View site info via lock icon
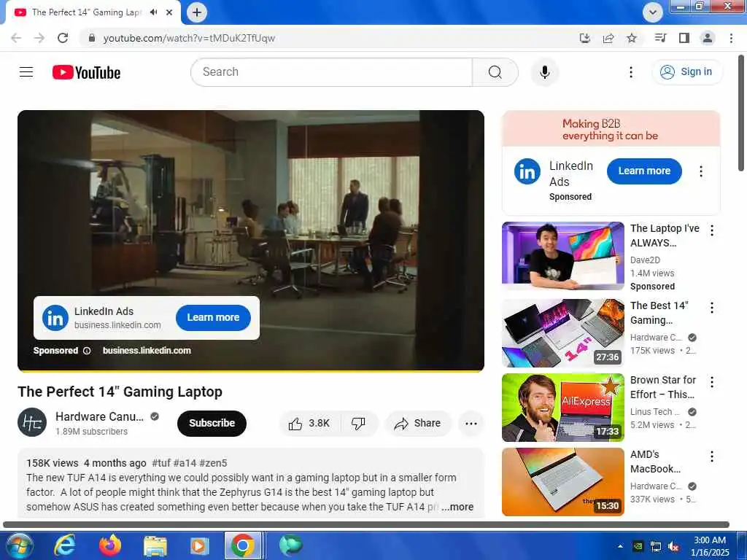This screenshot has height=560, width=747. coord(92,38)
